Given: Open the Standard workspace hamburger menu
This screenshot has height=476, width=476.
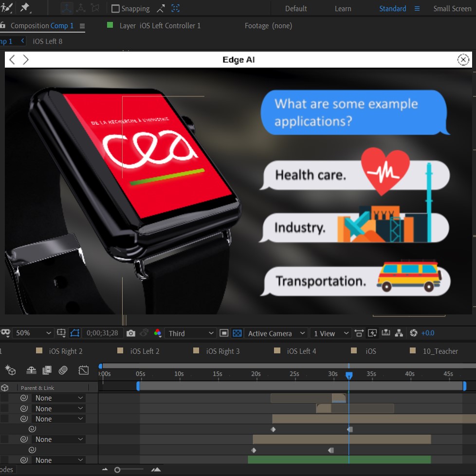Looking at the screenshot, I should coord(417,8).
